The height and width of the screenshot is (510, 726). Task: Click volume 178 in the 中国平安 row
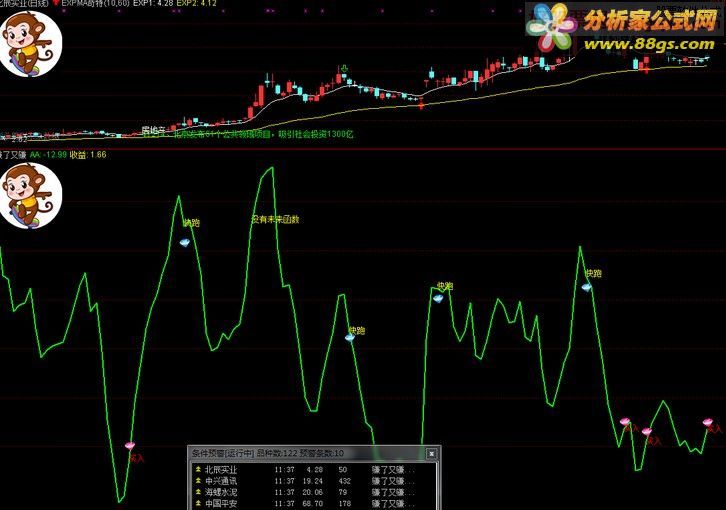pyautogui.click(x=344, y=503)
